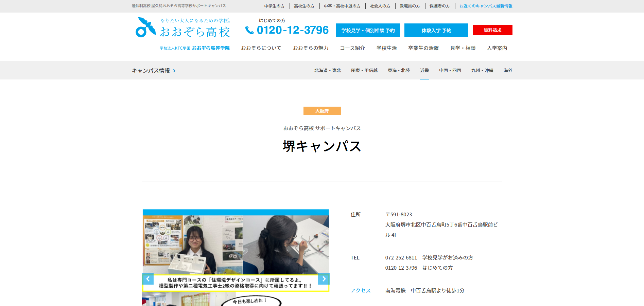Select 中国・四国 region tab

[450, 70]
